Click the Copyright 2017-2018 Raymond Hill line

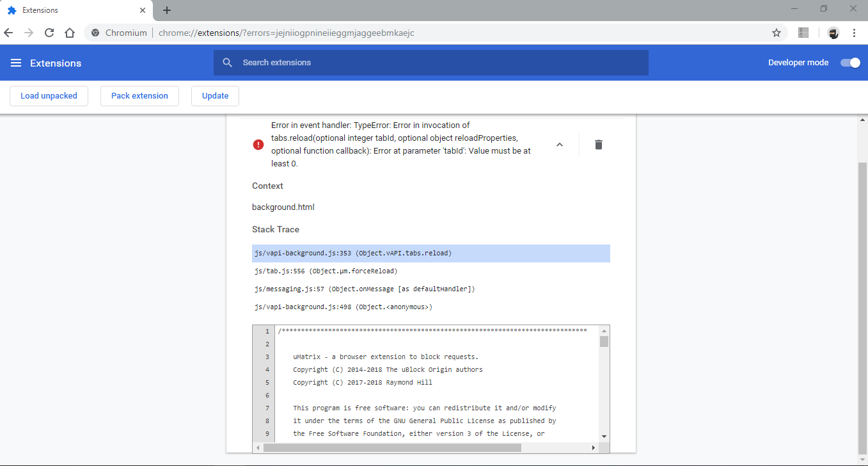point(363,382)
